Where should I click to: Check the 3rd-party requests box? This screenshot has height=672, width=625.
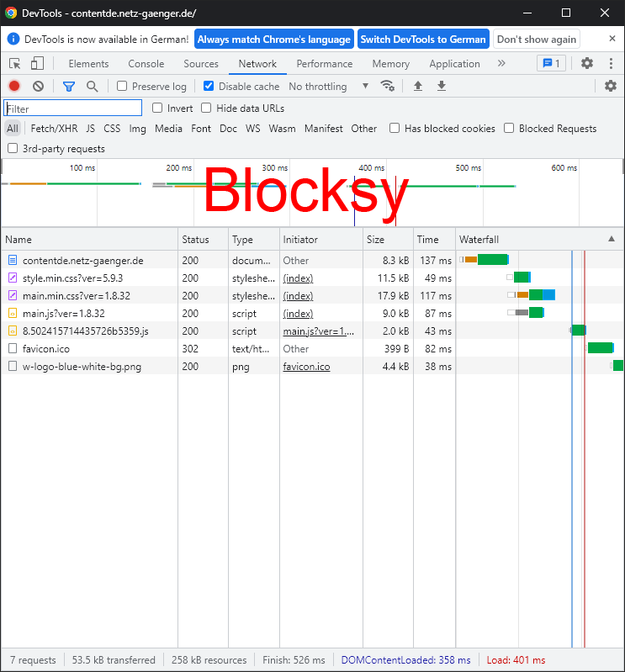click(13, 148)
